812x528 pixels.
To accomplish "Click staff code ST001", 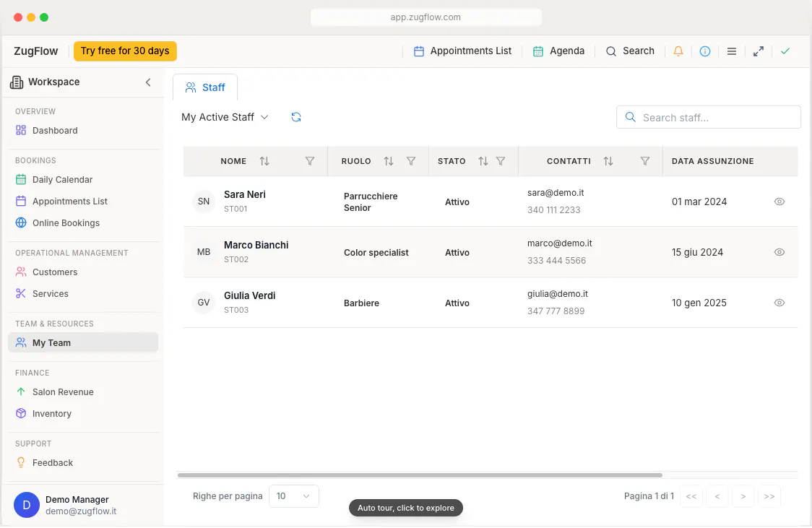I will tap(235, 209).
